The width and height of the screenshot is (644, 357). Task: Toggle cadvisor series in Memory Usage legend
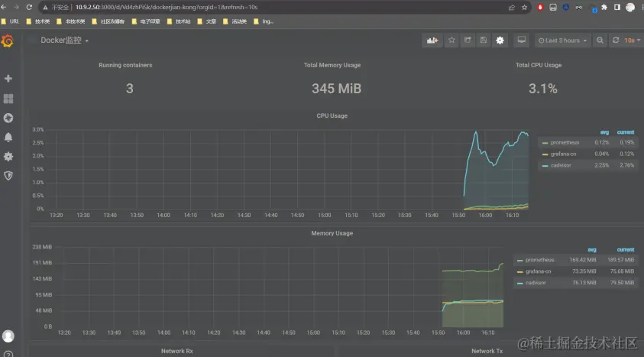(536, 283)
